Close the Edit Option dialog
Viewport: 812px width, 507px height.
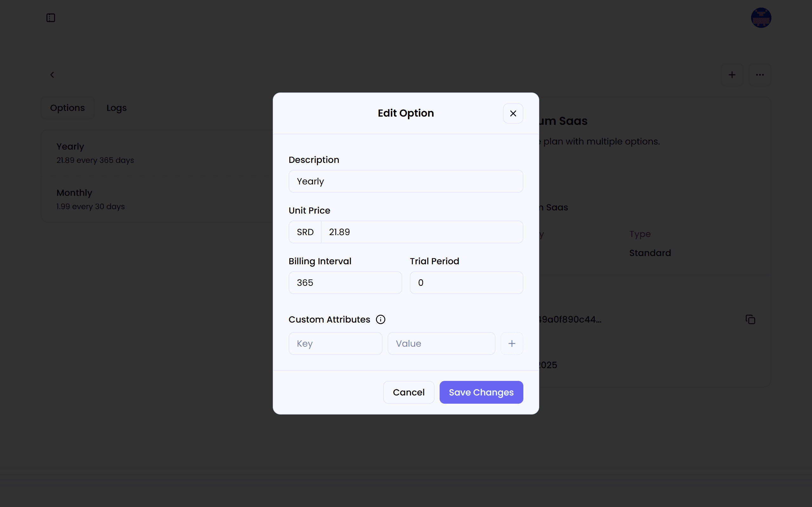513,113
